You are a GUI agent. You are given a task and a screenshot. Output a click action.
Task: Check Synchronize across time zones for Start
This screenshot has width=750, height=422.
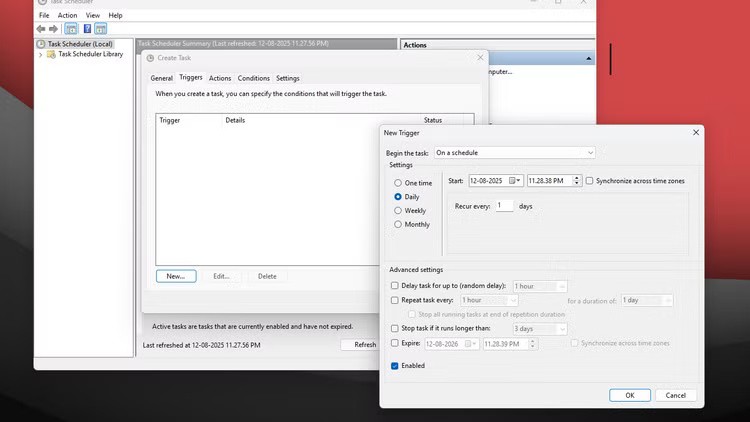[x=589, y=181]
